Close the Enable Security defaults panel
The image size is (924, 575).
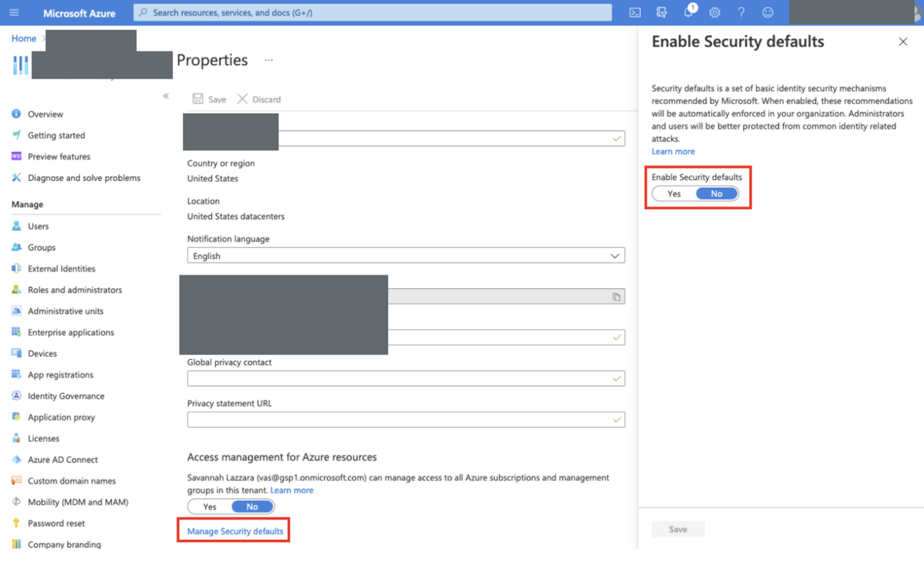(x=903, y=42)
